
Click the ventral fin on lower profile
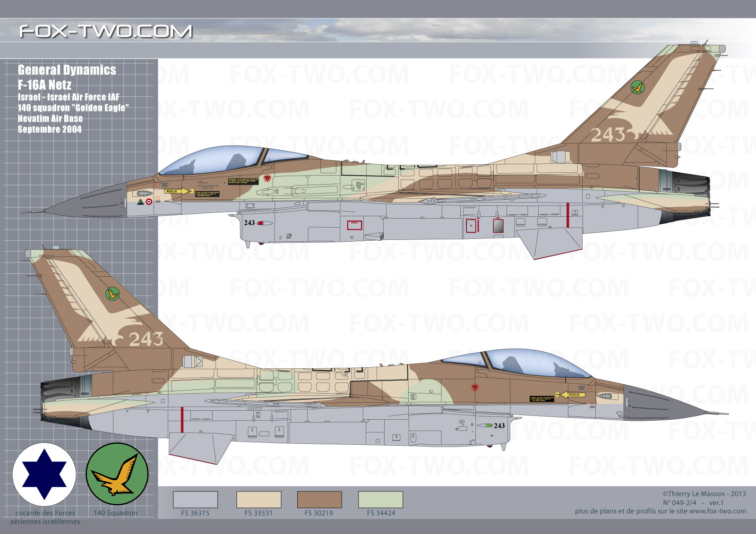click(201, 448)
